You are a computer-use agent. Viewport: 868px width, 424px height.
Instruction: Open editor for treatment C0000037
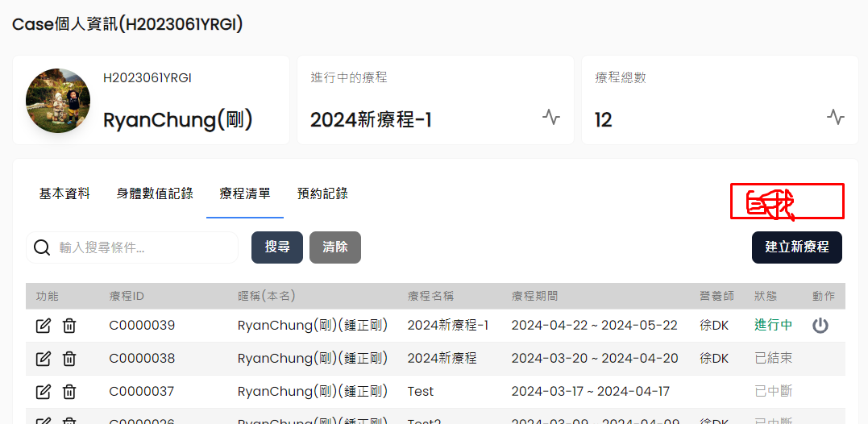pos(44,392)
